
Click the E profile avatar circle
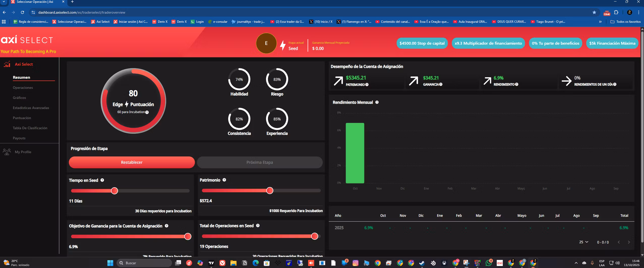coord(266,43)
